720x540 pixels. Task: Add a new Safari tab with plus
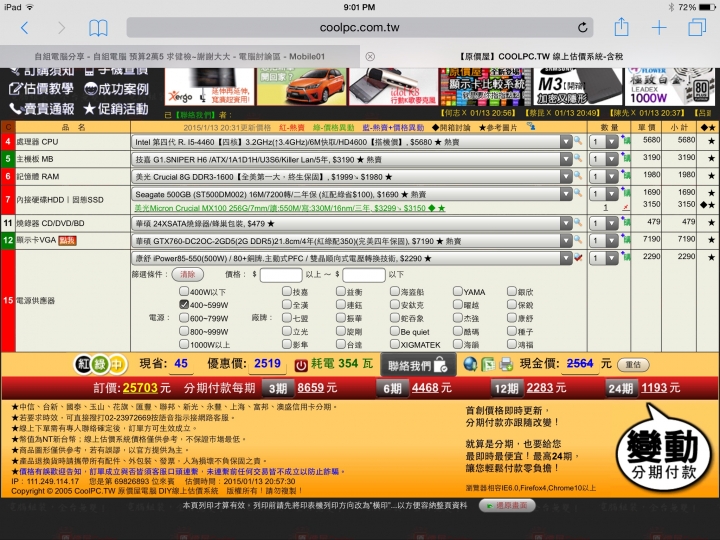pos(659,28)
